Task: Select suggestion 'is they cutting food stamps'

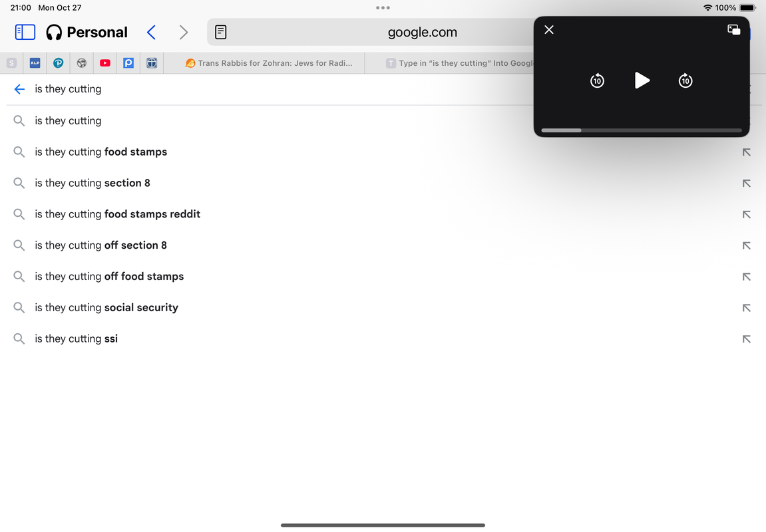Action: (x=100, y=152)
